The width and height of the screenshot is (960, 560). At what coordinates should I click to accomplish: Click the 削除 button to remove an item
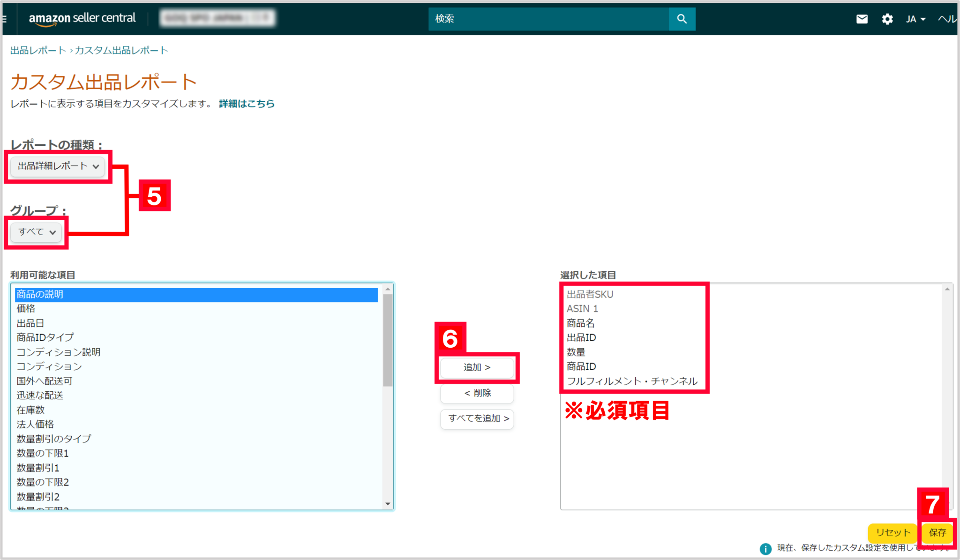tap(477, 394)
